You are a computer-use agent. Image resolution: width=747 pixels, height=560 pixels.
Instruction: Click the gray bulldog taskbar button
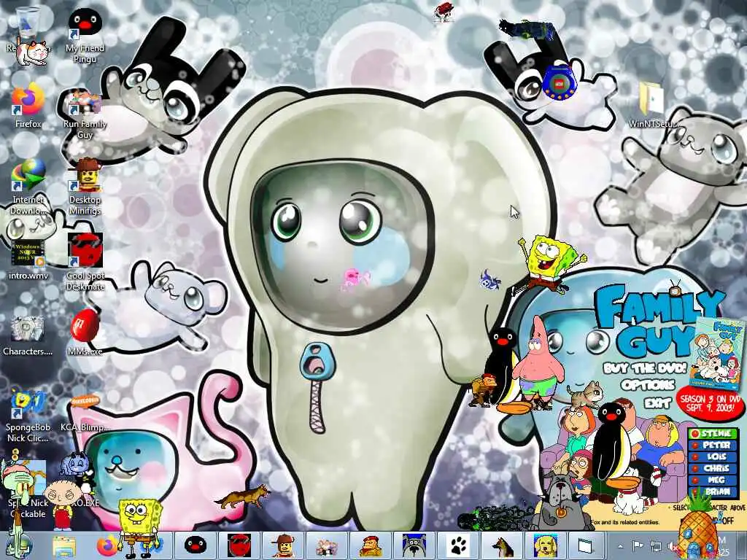(414, 545)
